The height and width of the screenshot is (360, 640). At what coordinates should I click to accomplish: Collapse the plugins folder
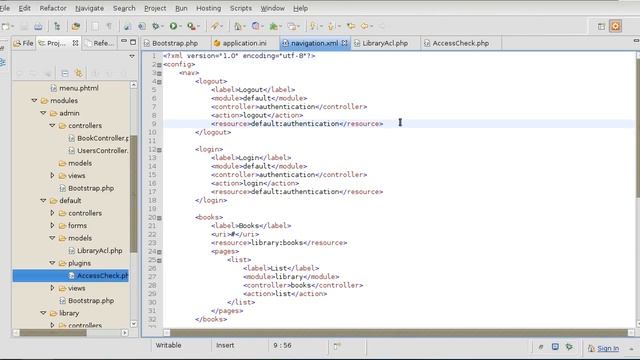click(x=52, y=263)
